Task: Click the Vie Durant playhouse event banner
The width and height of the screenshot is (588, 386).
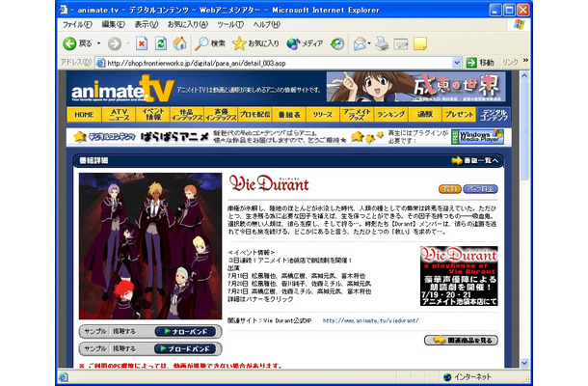Action: pos(459,276)
